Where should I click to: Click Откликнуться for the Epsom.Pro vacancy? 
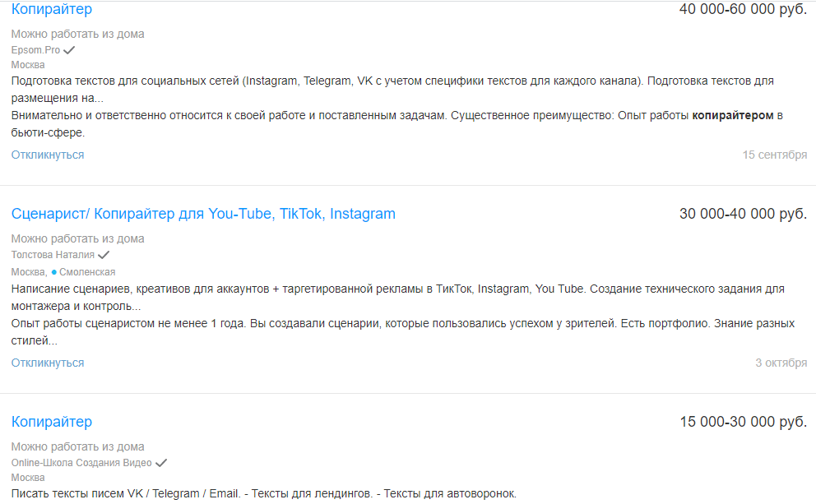tap(48, 155)
